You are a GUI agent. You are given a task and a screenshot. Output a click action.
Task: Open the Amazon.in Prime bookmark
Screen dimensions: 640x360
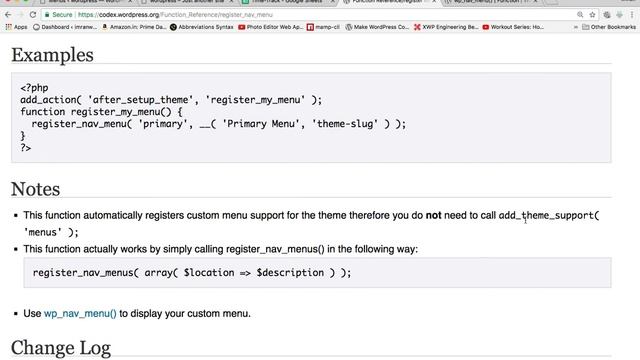[x=134, y=27]
